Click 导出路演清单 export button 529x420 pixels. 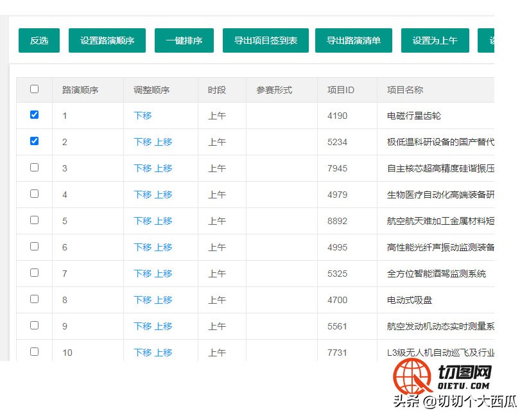(x=353, y=40)
